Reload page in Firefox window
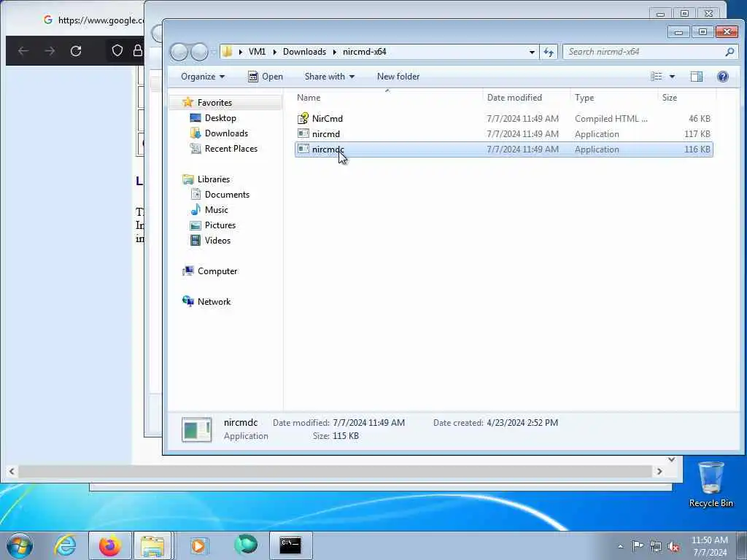Image resolution: width=747 pixels, height=560 pixels. pos(76,51)
